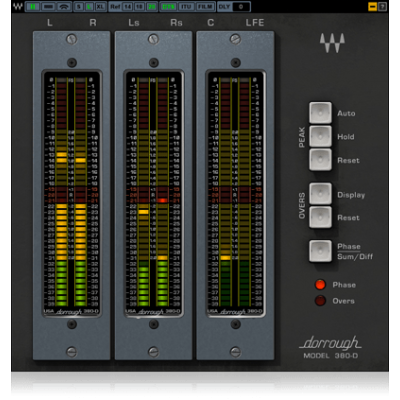Set reference level to 18
The height and width of the screenshot is (400, 400).
(x=140, y=6)
